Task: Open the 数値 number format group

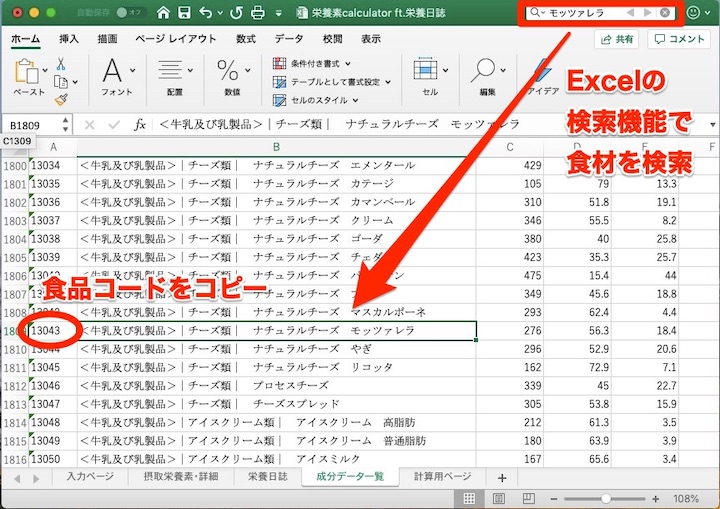Action: (233, 77)
